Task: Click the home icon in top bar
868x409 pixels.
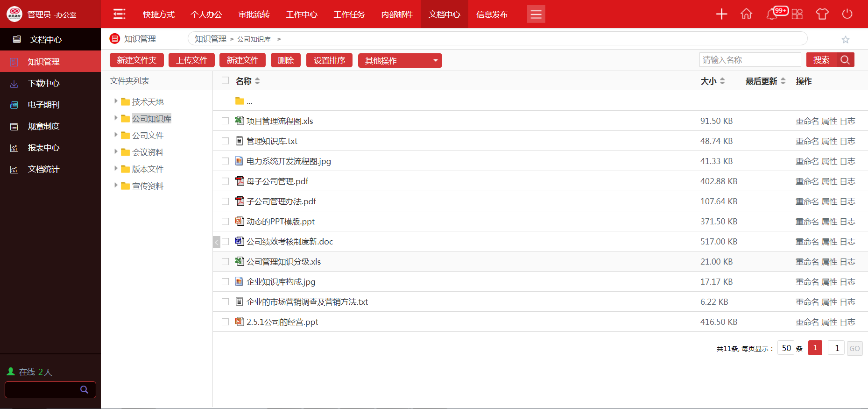Action: [x=746, y=14]
